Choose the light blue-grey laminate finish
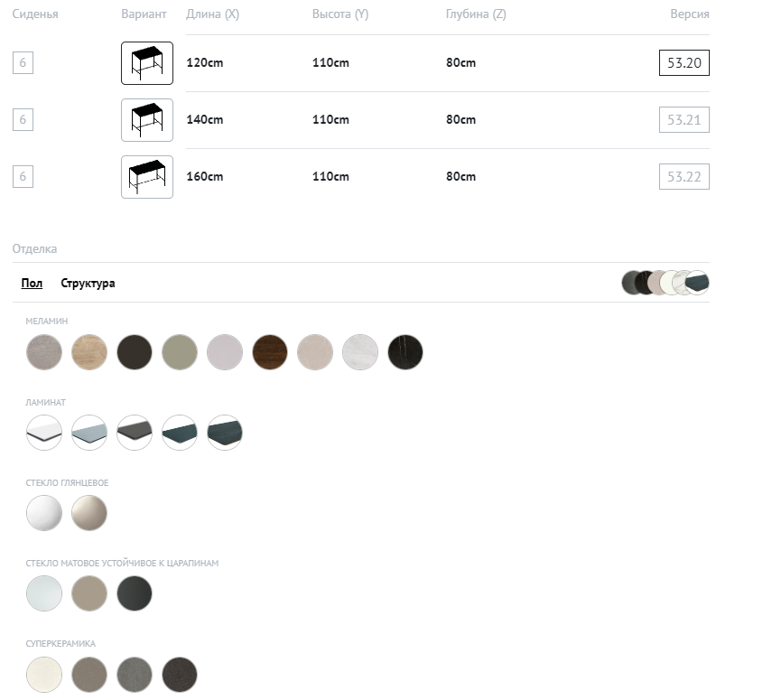 click(89, 433)
